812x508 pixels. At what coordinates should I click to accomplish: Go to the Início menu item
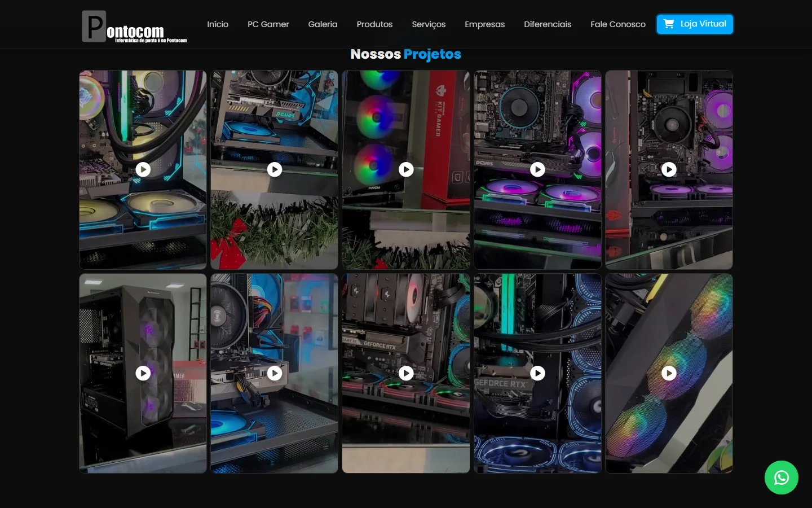pos(218,24)
